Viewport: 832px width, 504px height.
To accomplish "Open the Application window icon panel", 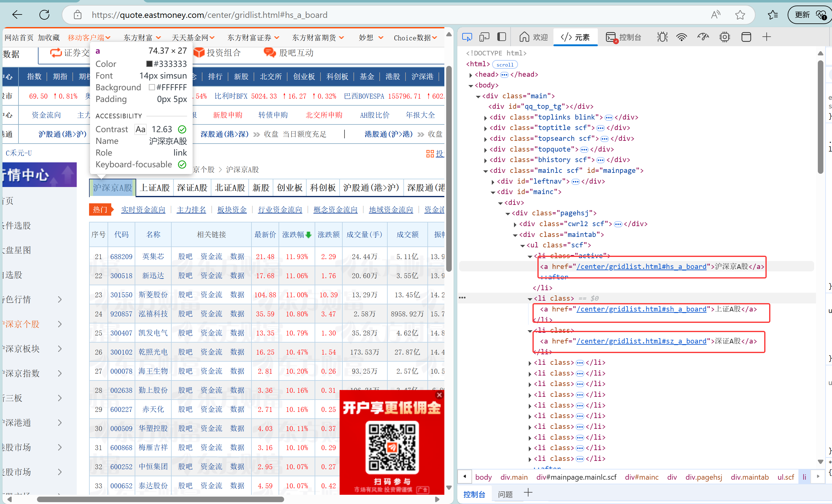I will click(x=746, y=37).
